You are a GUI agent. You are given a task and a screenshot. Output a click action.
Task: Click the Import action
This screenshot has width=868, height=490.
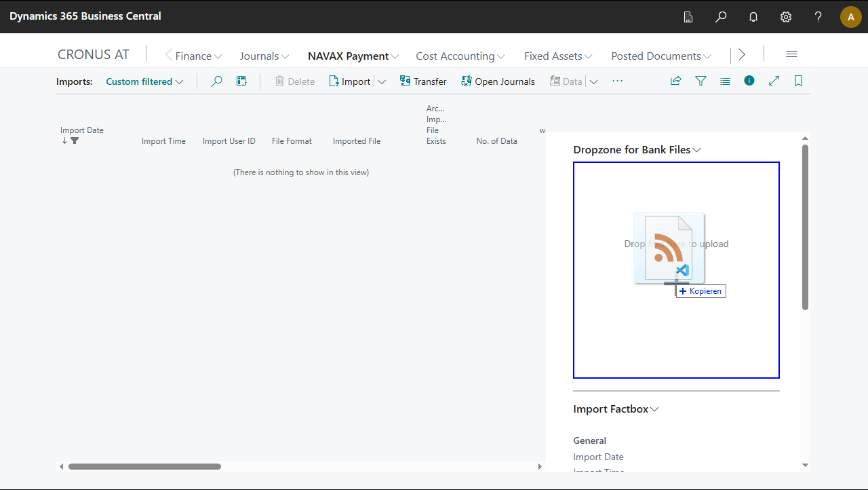(x=349, y=81)
